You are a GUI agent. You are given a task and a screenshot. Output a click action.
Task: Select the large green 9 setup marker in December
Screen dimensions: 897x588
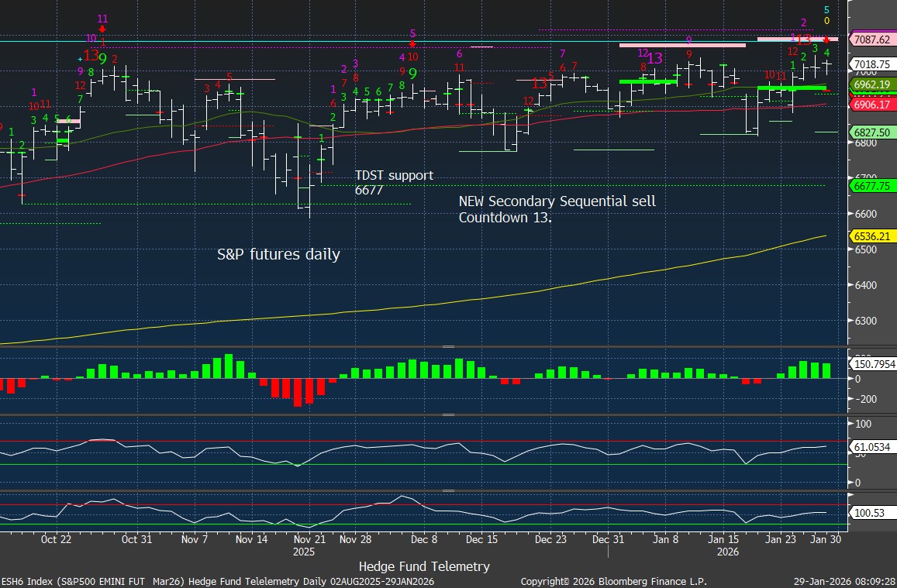413,74
